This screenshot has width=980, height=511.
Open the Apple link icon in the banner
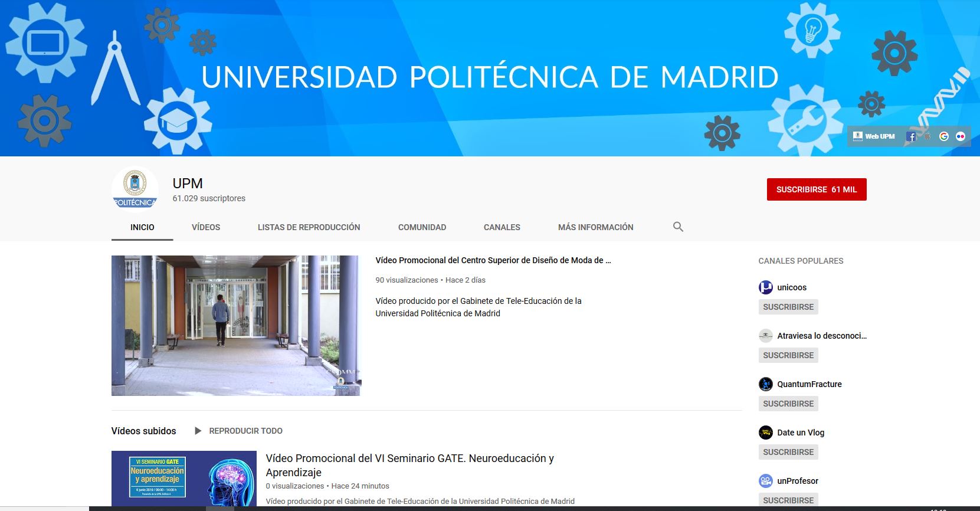tap(927, 136)
